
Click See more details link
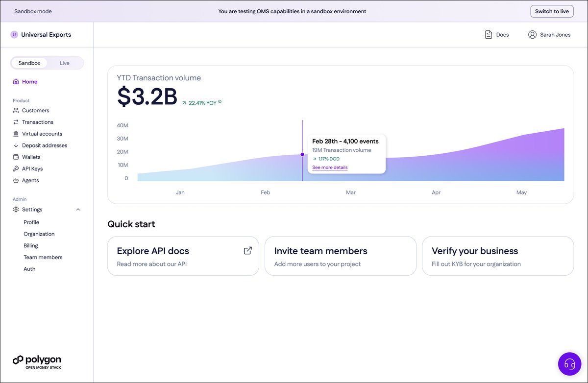(330, 168)
